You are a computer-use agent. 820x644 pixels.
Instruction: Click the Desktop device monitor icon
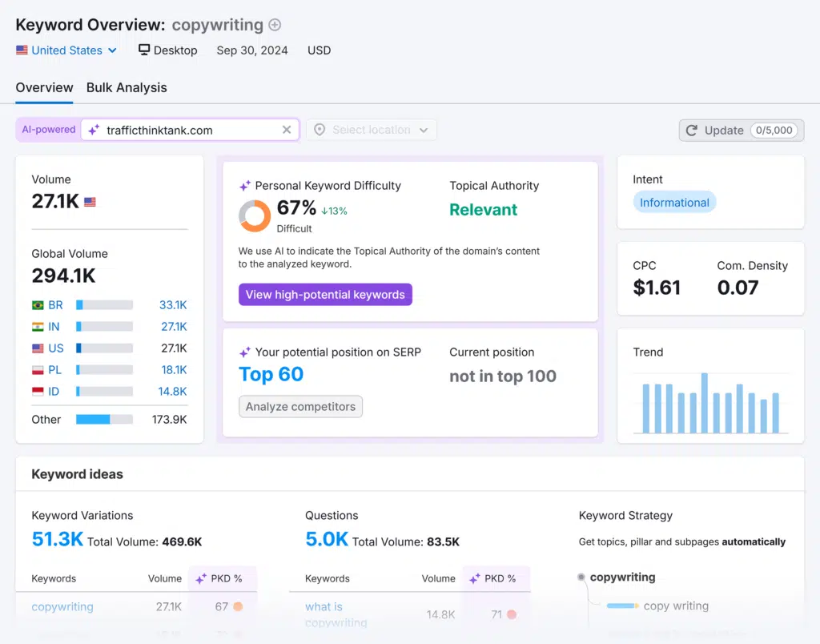144,50
